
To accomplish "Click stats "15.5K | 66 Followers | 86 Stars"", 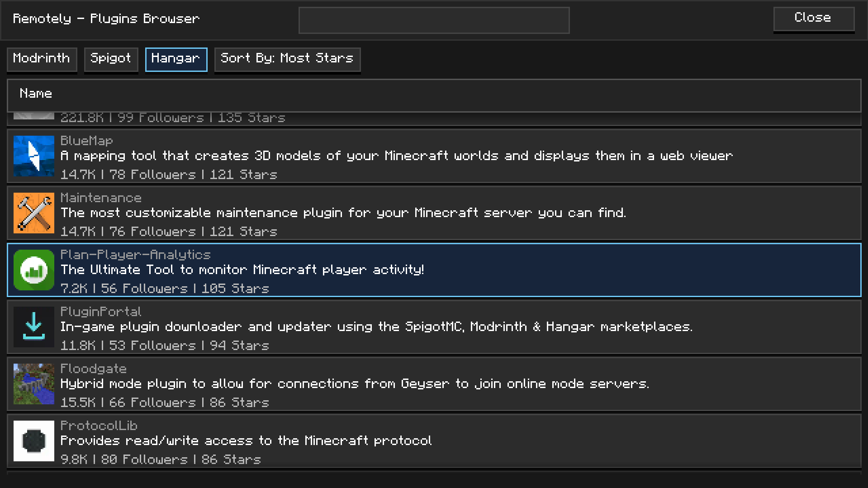I will [x=165, y=403].
